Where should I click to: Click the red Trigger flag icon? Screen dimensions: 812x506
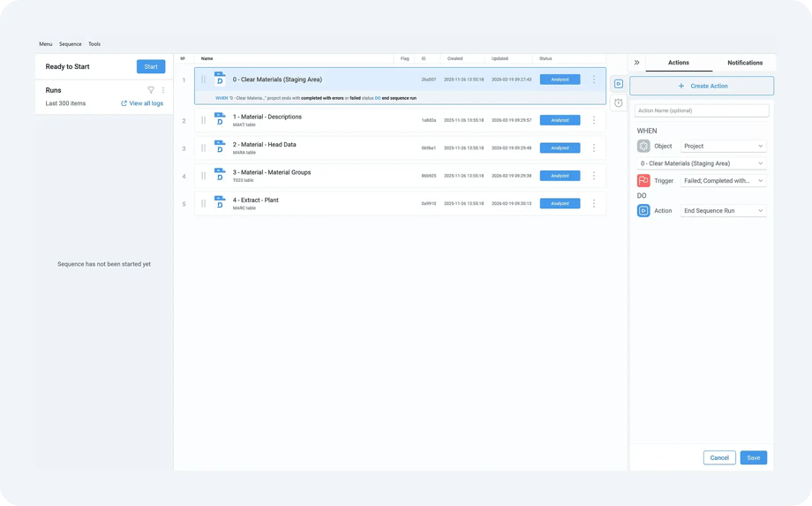pos(643,181)
